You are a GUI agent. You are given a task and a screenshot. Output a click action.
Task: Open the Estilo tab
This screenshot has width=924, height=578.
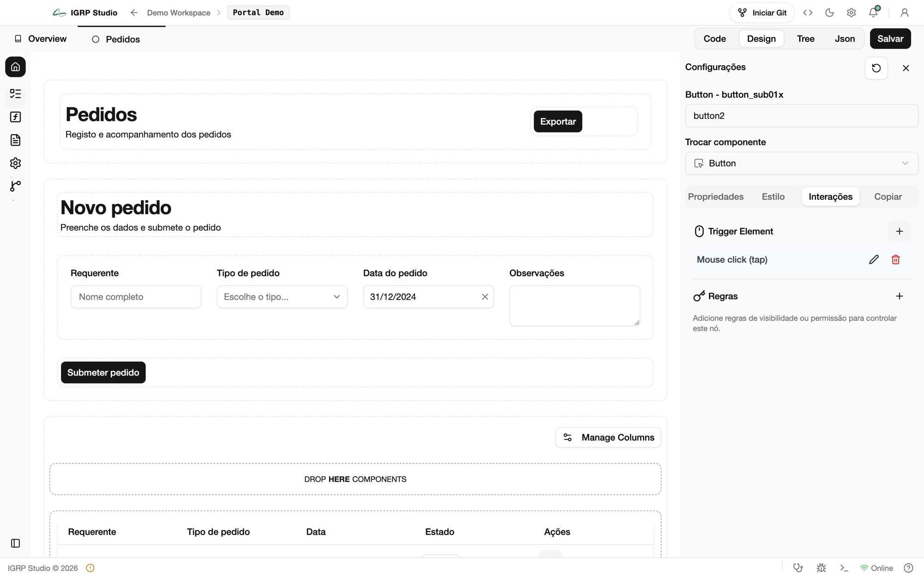(x=773, y=197)
